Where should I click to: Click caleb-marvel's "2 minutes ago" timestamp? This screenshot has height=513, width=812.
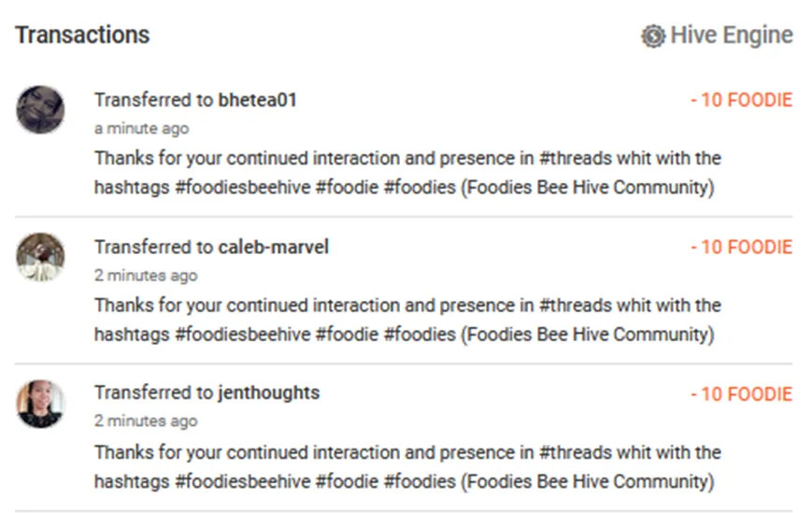[x=146, y=276]
